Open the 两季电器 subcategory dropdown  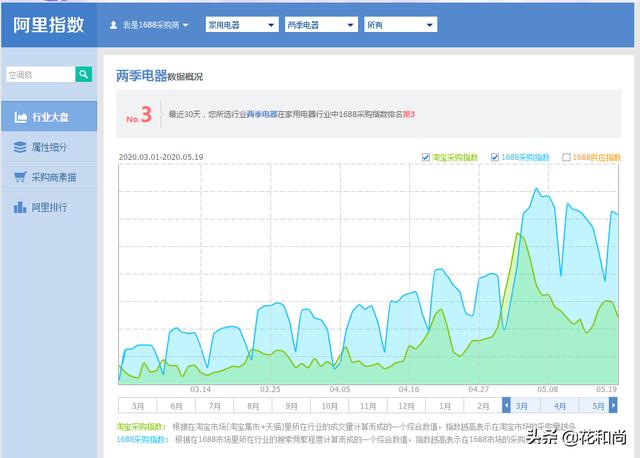tap(321, 25)
